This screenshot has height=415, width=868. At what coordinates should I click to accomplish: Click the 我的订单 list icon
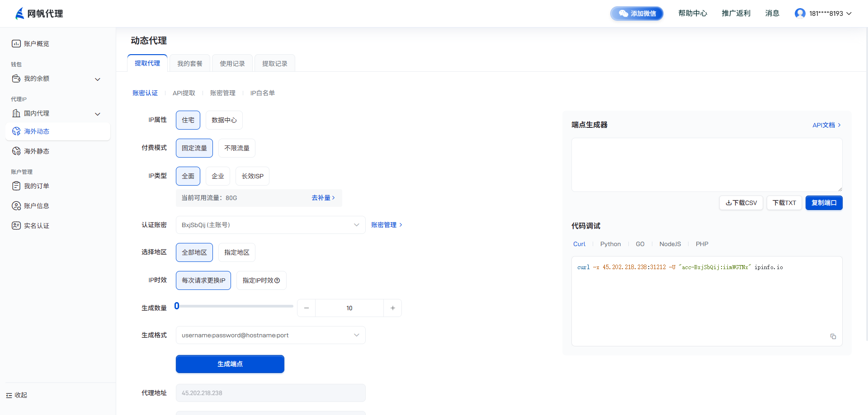click(x=16, y=186)
